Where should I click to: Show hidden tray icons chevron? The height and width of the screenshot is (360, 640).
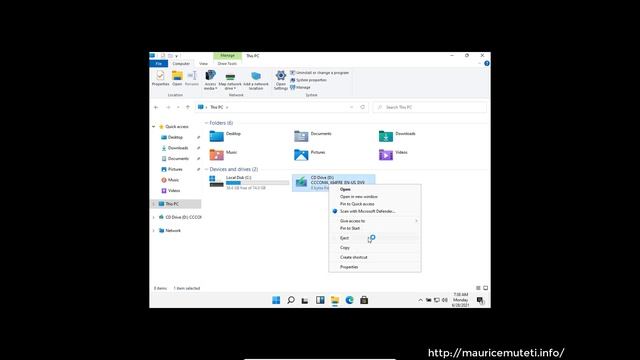tap(420, 300)
